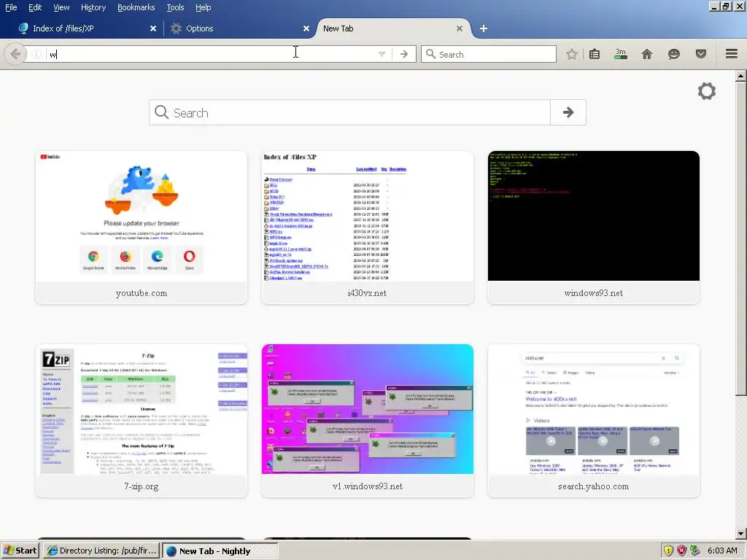The height and width of the screenshot is (560, 747).
Task: Click the yellow shield tray icon
Action: pos(668,551)
